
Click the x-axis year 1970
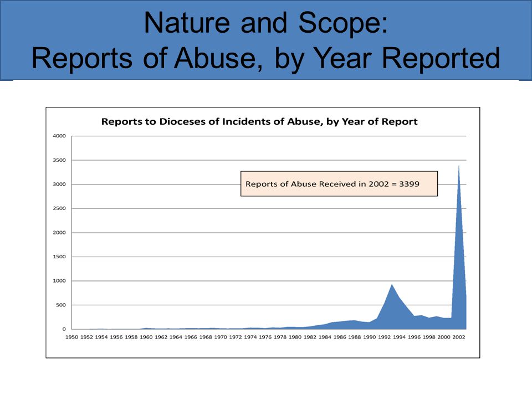point(221,337)
